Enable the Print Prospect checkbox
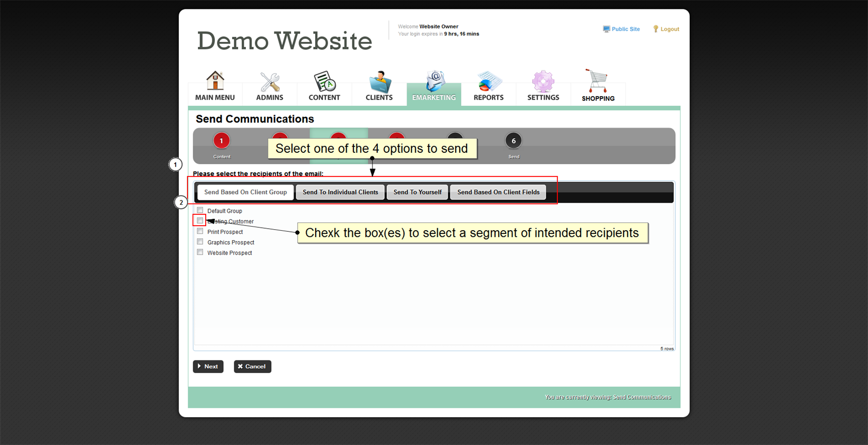Image resolution: width=868 pixels, height=445 pixels. coord(200,231)
